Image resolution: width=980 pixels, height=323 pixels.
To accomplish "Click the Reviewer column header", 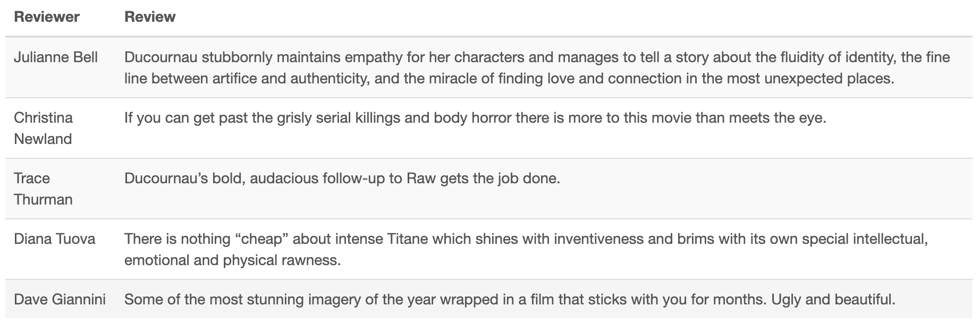I will click(47, 17).
